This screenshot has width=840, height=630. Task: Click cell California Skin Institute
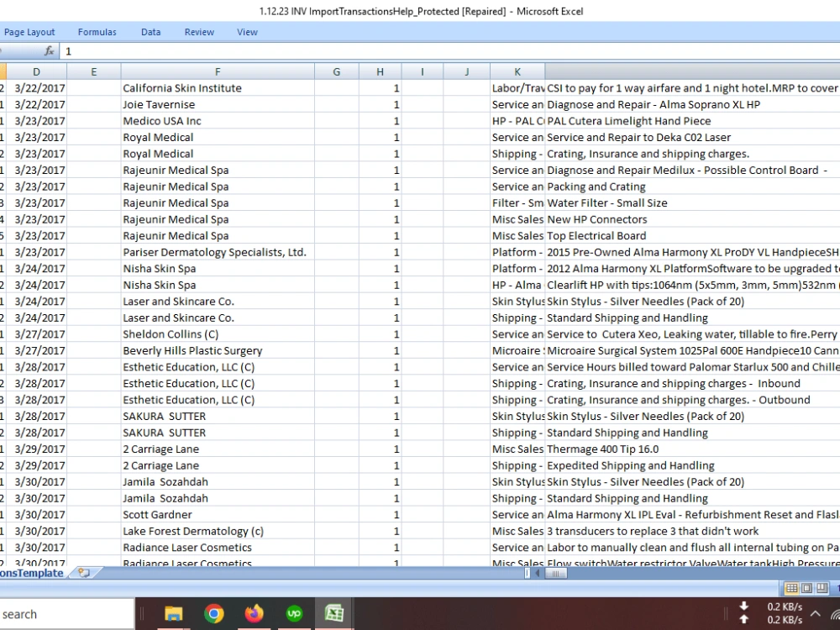pyautogui.click(x=218, y=88)
